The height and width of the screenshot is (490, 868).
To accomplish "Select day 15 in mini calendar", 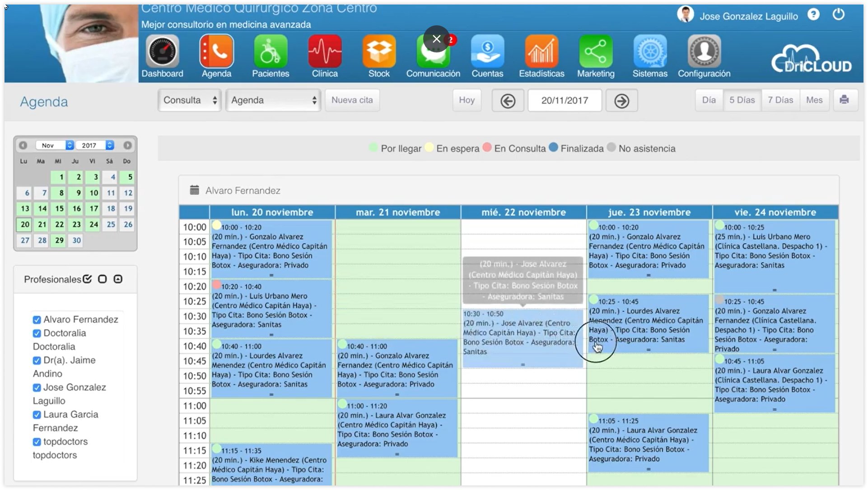I will [59, 208].
